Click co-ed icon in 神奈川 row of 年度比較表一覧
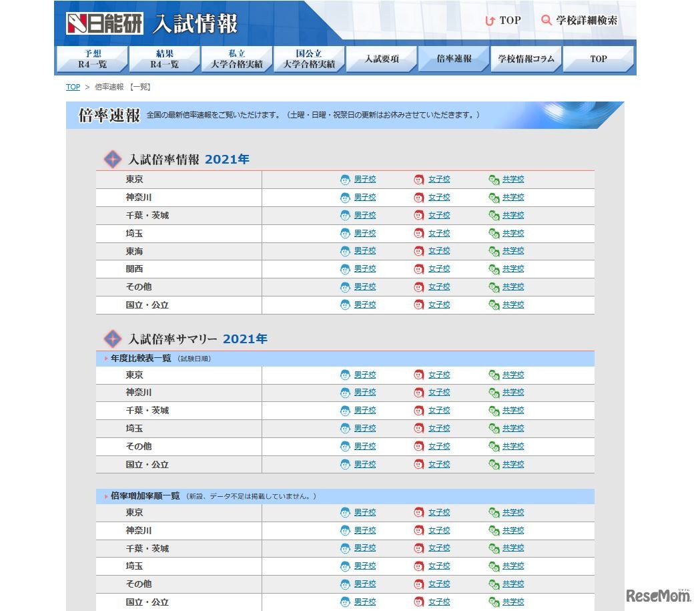Screen dimensions: 700x611 494,393
